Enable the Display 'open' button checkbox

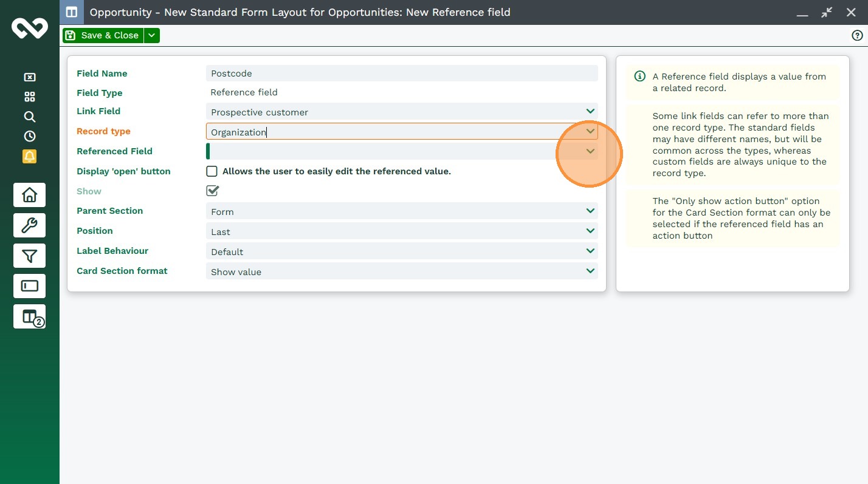[x=212, y=171]
